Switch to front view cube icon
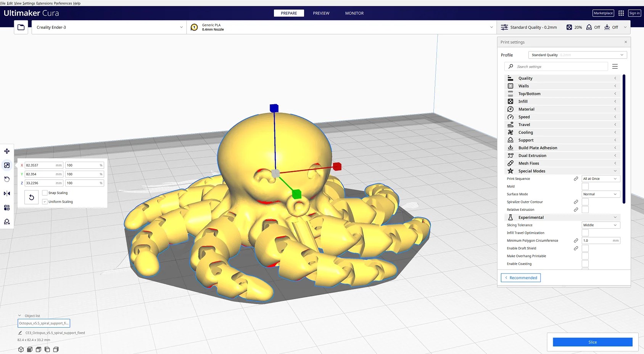 (x=30, y=349)
